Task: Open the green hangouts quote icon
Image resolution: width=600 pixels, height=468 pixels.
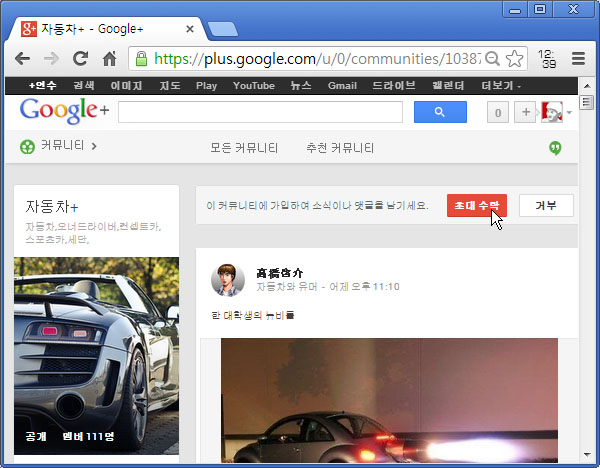Action: coord(555,148)
